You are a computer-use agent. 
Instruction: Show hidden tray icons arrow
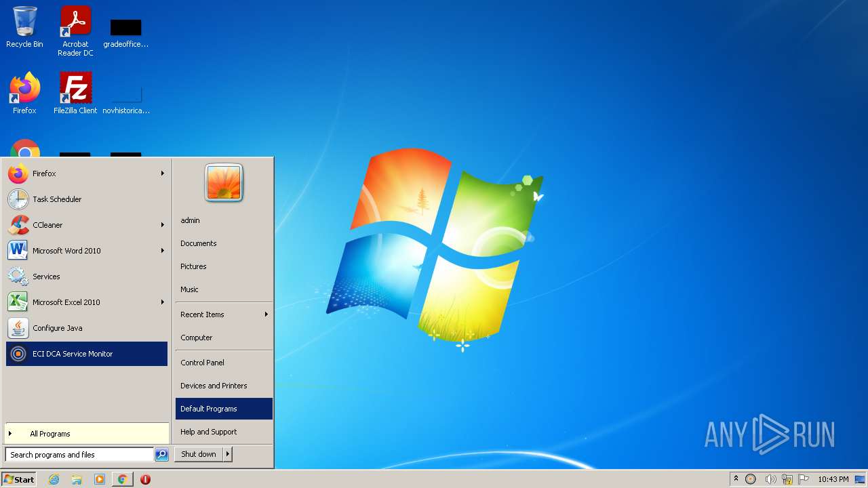coord(736,479)
